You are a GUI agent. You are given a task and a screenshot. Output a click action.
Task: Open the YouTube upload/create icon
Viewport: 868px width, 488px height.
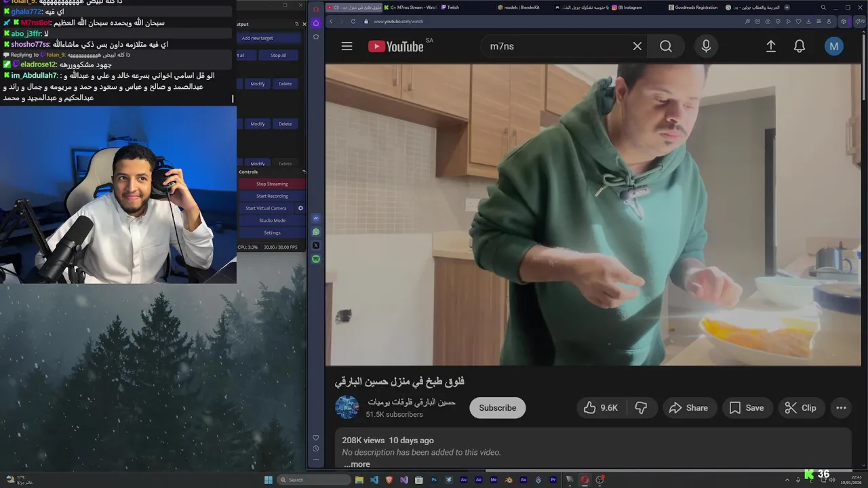pyautogui.click(x=770, y=46)
